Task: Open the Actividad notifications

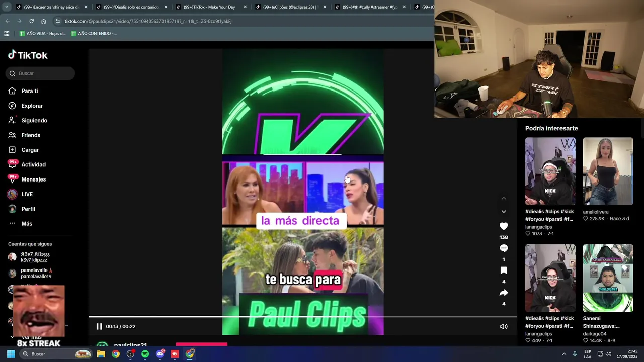Action: (x=33, y=164)
